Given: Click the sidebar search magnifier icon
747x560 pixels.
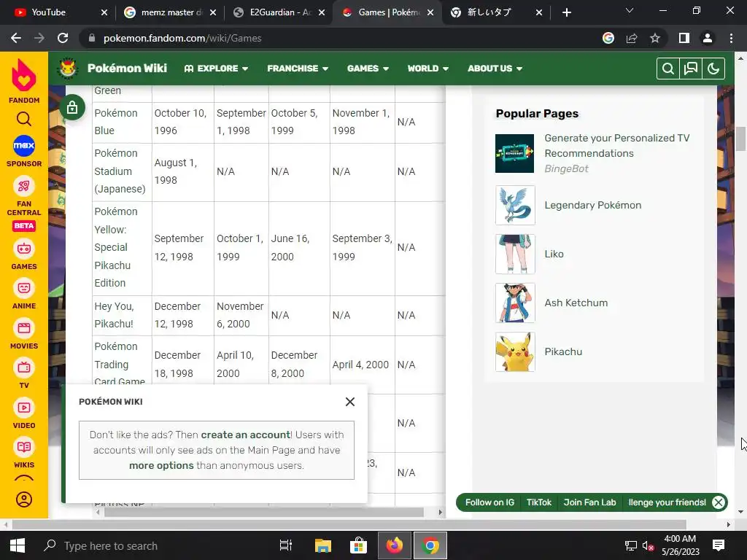Looking at the screenshot, I should (24, 119).
